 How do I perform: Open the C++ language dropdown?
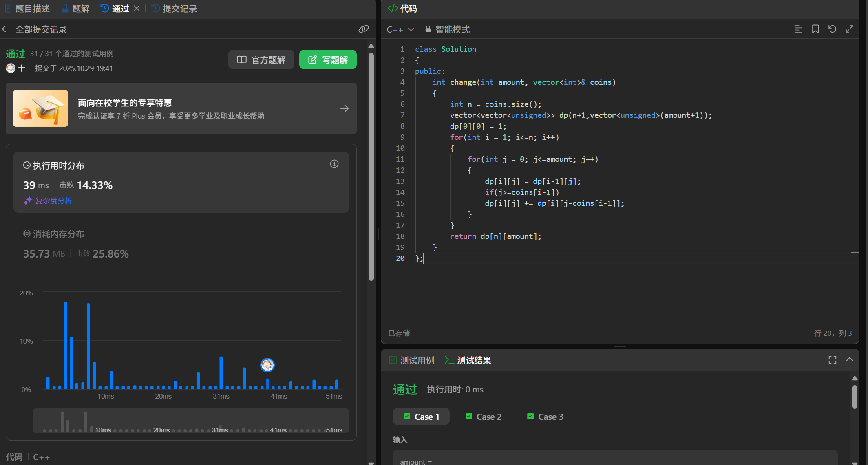coord(400,29)
